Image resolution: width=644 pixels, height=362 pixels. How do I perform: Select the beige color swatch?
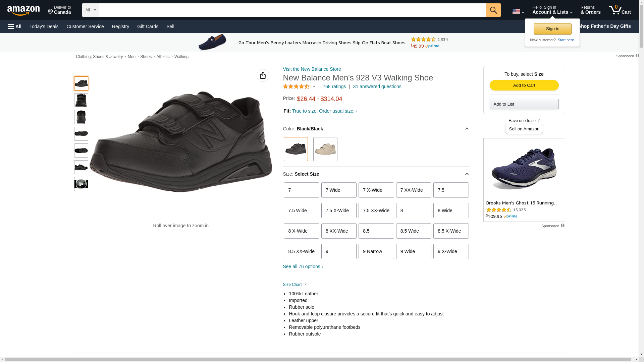(x=325, y=149)
